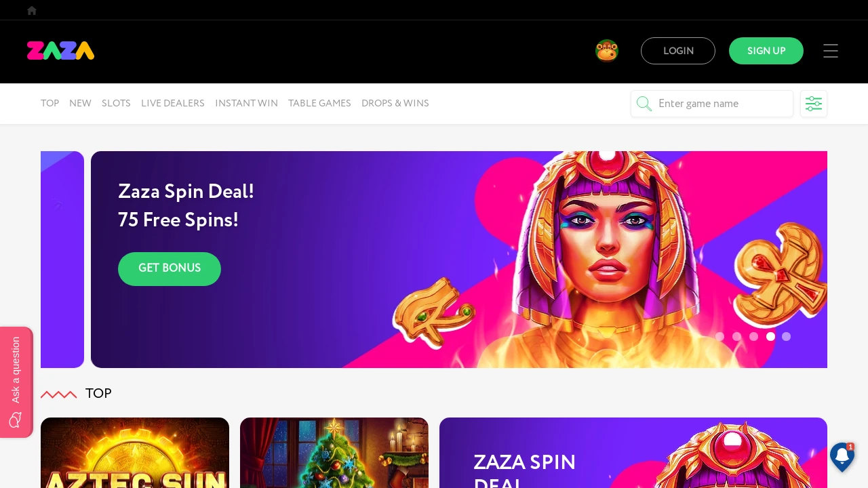Click the home icon in top bar

coord(32,10)
